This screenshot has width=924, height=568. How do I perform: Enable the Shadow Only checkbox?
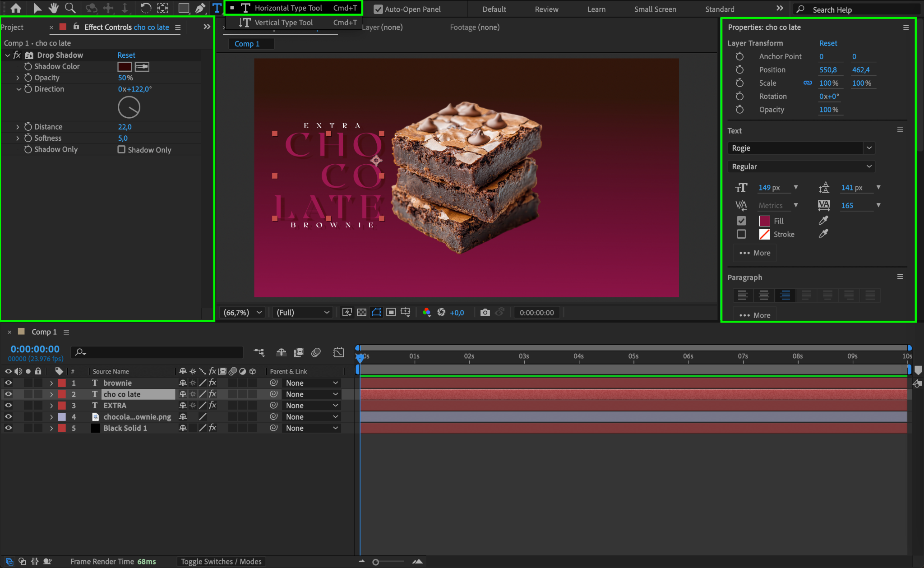[x=121, y=149]
